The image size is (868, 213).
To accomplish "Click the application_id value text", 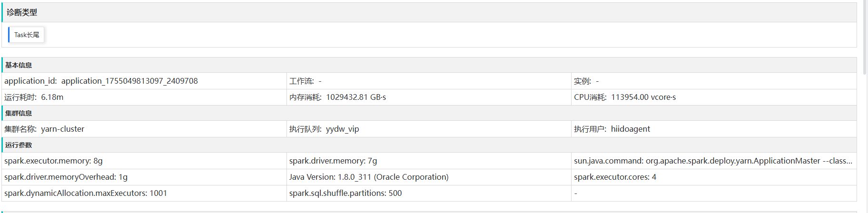I will (129, 81).
